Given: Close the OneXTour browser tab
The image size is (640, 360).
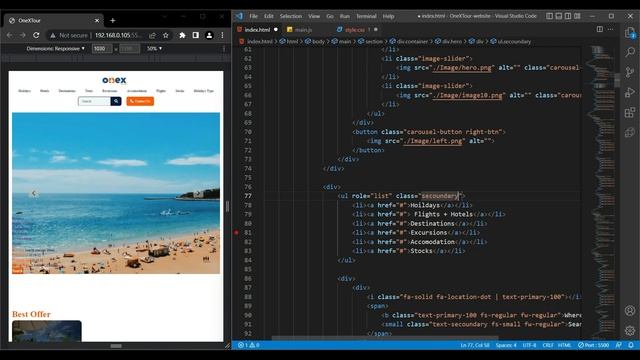Looking at the screenshot, I should click(x=97, y=20).
